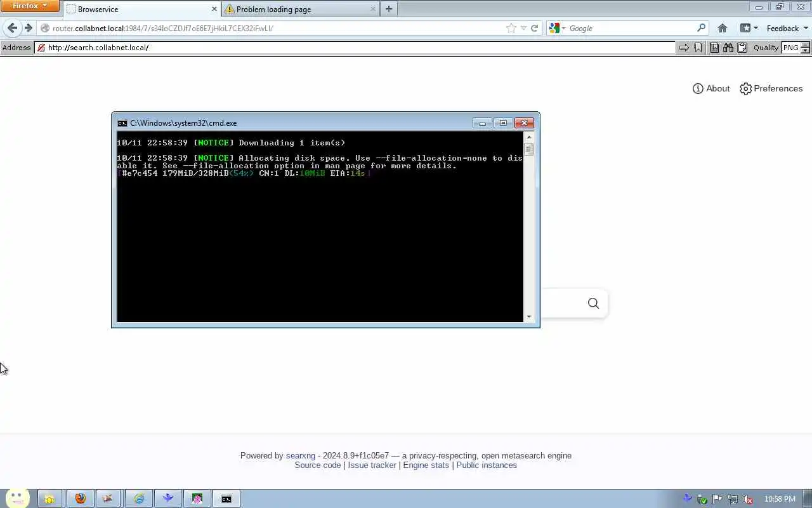Open the Firefox bookmarks menu button
The image size is (812, 508).
[x=749, y=28]
